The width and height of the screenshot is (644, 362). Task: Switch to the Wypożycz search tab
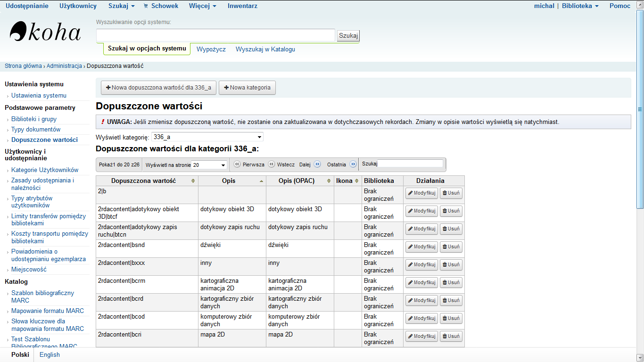coord(211,49)
